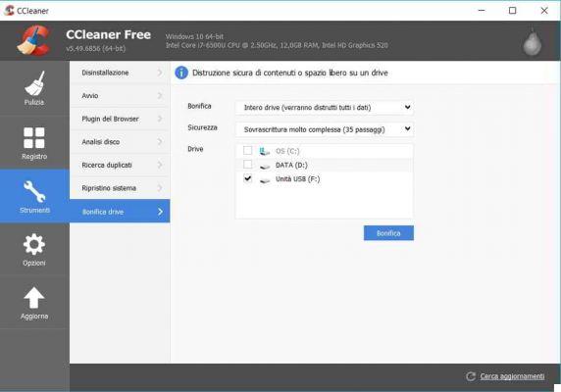Image resolution: width=561 pixels, height=392 pixels.
Task: Click the chevron next to Disinstallazione
Action: 160,73
